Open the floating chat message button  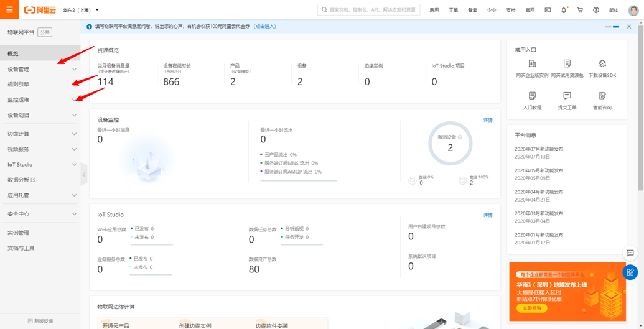click(630, 253)
